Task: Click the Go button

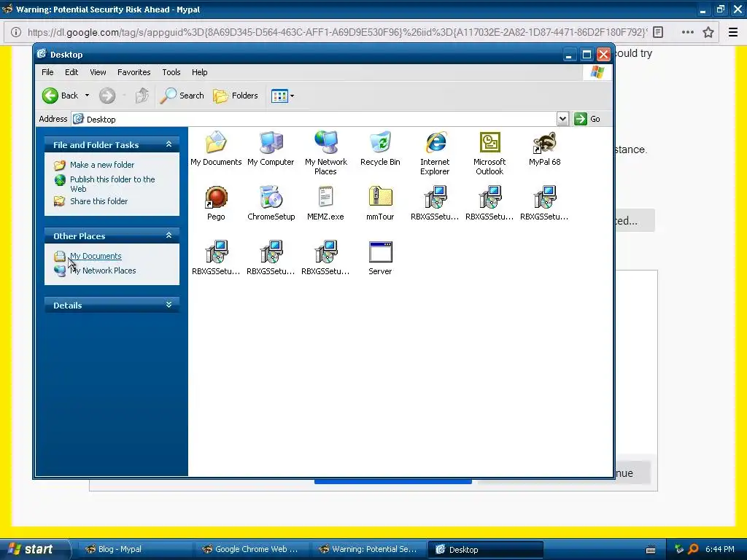Action: pyautogui.click(x=587, y=119)
